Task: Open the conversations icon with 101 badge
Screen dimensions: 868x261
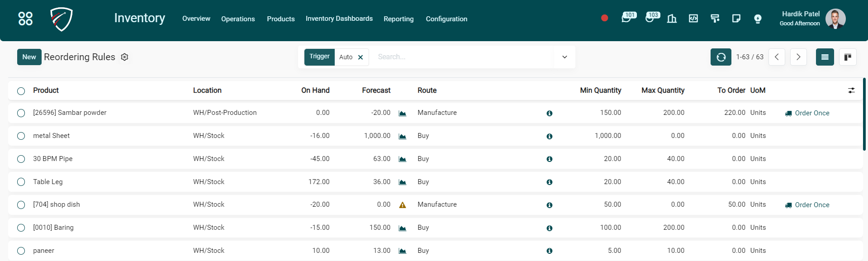Action: 627,19
